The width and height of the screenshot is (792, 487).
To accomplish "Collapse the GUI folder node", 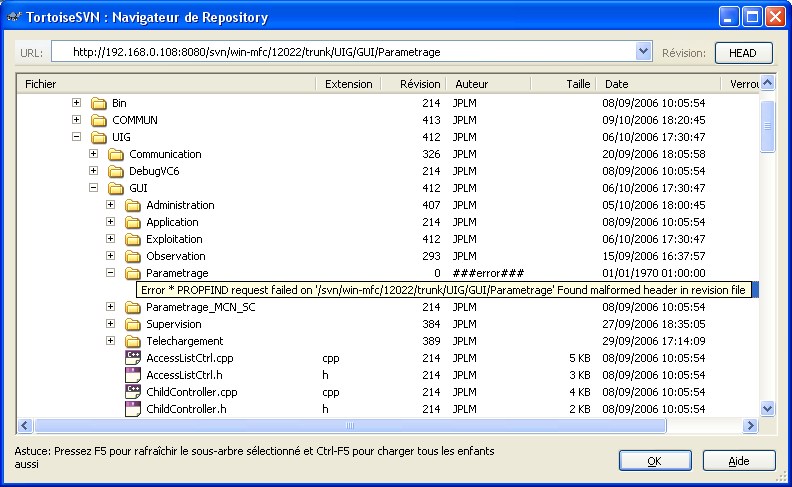I will click(x=93, y=187).
